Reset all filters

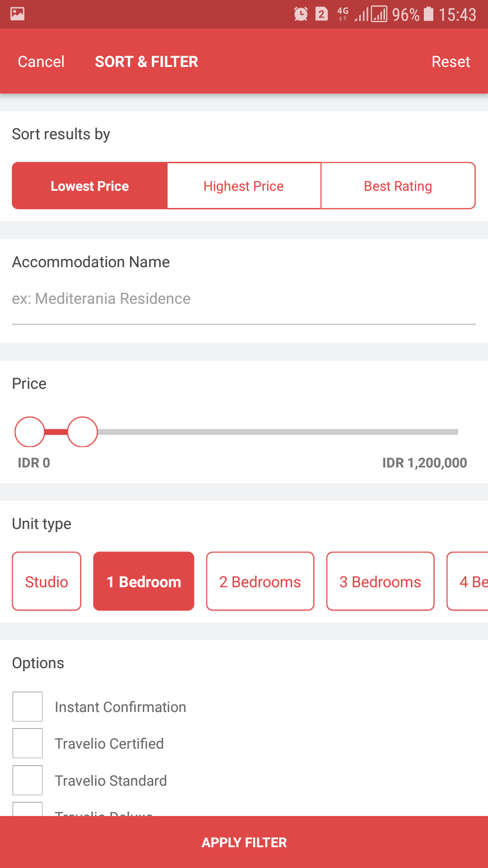click(450, 61)
